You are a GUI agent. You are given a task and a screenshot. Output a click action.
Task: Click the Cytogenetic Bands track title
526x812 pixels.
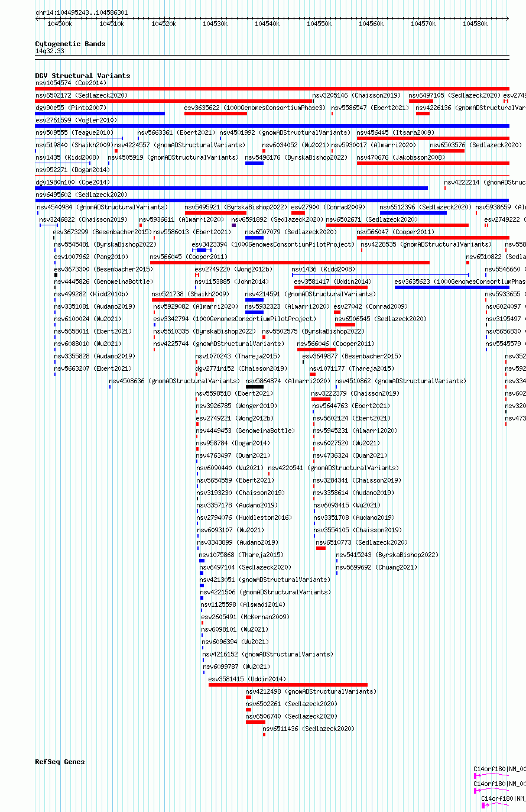pyautogui.click(x=70, y=44)
